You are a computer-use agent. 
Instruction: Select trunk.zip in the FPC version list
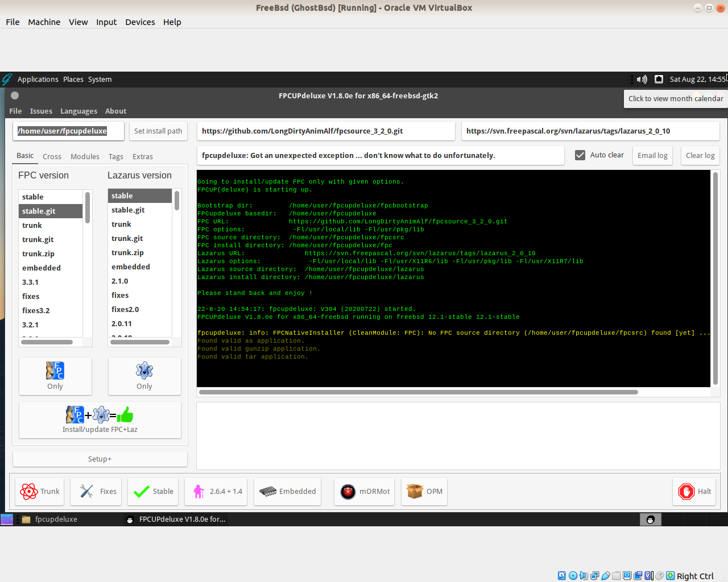pos(51,254)
